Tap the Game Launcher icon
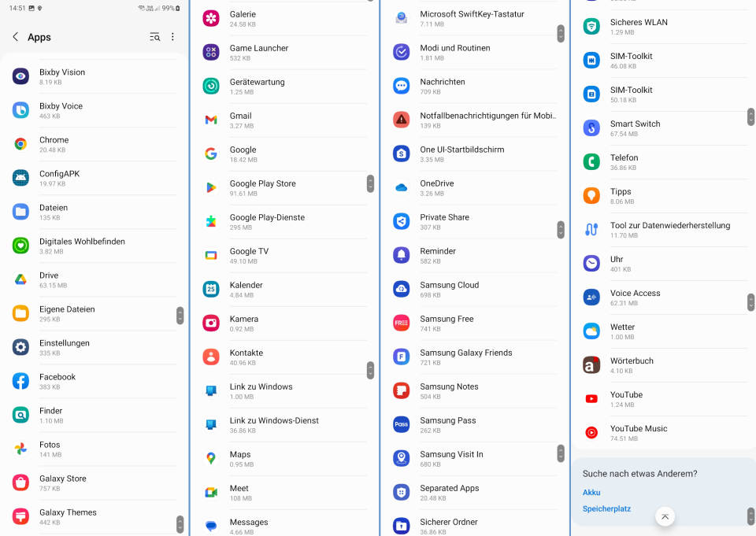Viewport: 756px width, 536px height. tap(211, 52)
